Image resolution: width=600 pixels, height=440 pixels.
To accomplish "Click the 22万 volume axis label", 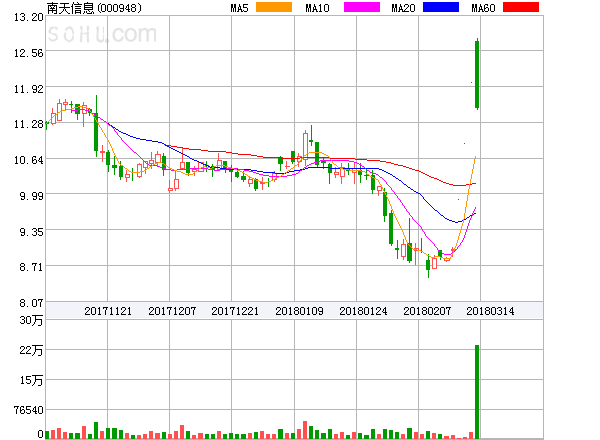I will 31,350.
